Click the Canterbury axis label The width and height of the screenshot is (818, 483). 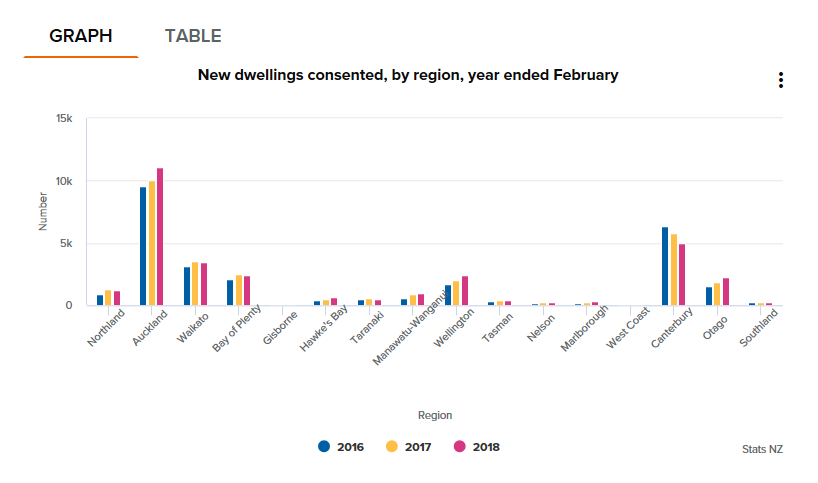point(672,329)
